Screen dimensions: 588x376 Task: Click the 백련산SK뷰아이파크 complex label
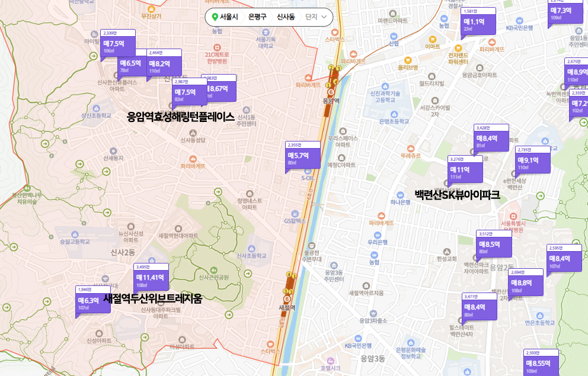point(457,195)
